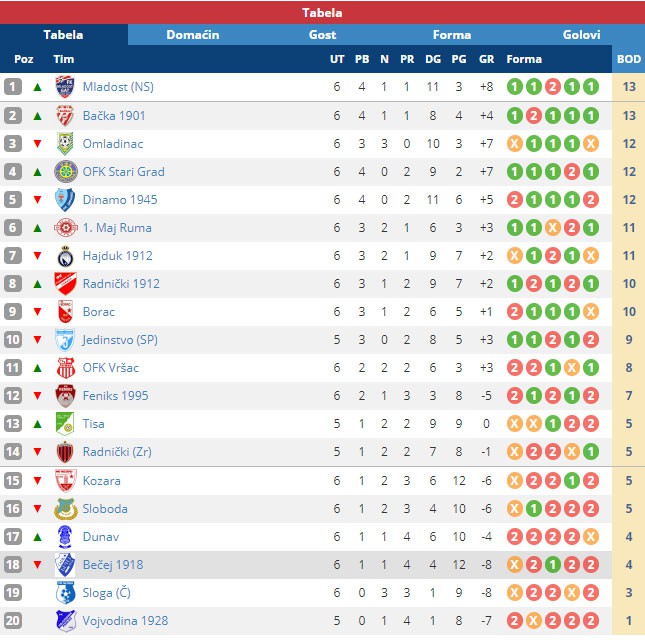
Task: Click the Mladost (NS) club crest
Action: tap(65, 87)
